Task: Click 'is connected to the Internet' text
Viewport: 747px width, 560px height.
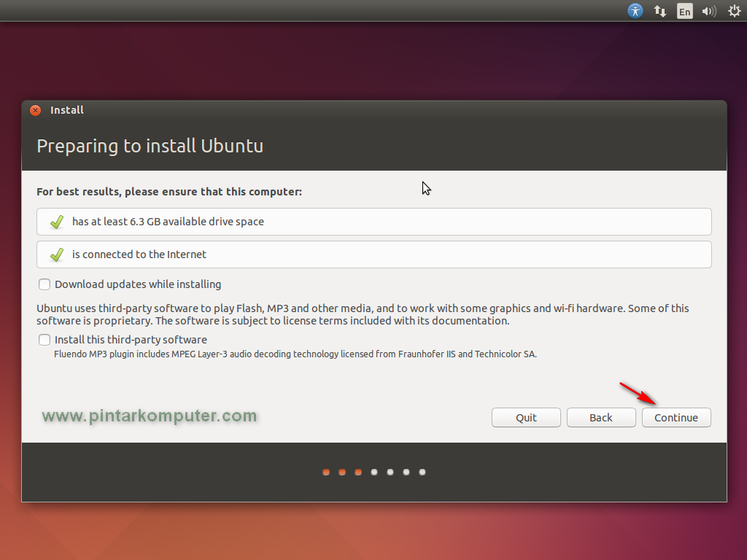Action: click(x=139, y=254)
